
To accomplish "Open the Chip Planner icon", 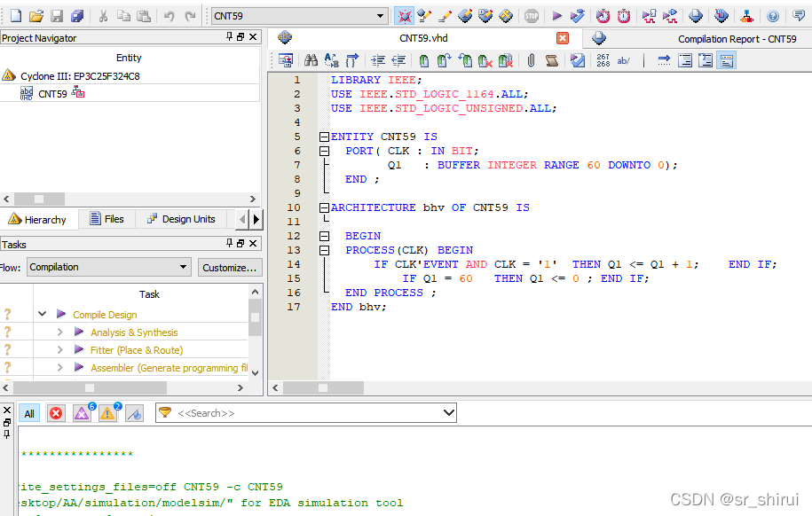I will pyautogui.click(x=506, y=16).
